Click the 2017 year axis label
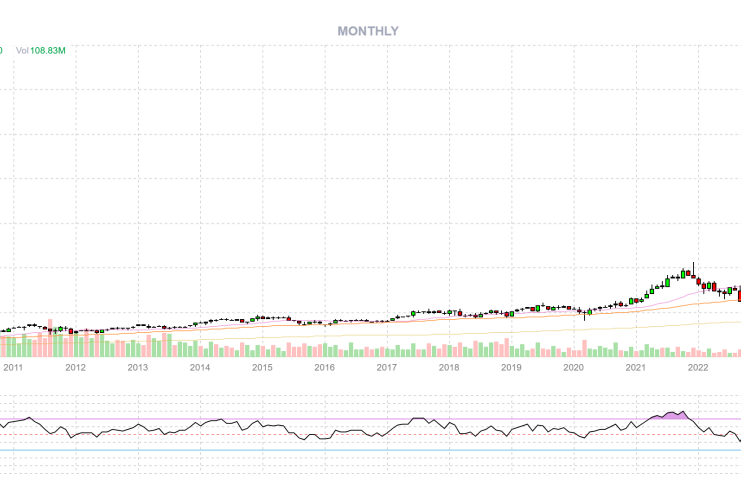The width and height of the screenshot is (741, 486). click(387, 367)
